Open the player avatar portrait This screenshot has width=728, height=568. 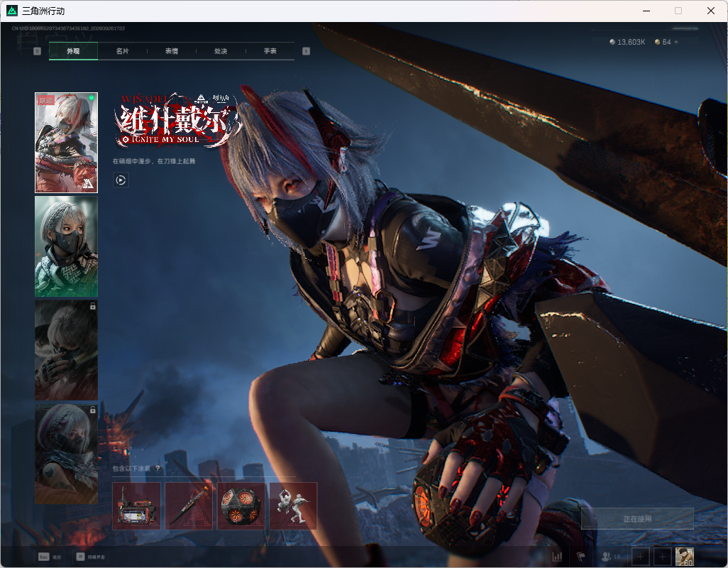tap(685, 557)
